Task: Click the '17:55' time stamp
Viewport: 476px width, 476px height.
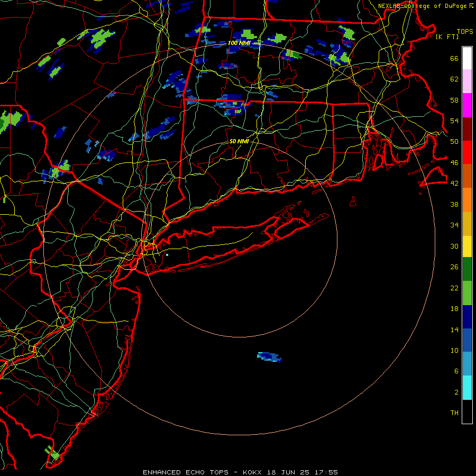Action: pyautogui.click(x=326, y=472)
